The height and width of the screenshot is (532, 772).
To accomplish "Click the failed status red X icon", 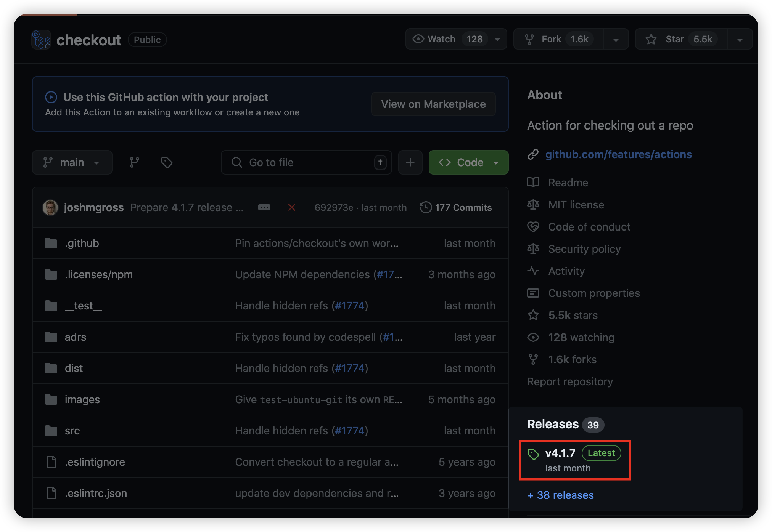I will [292, 207].
